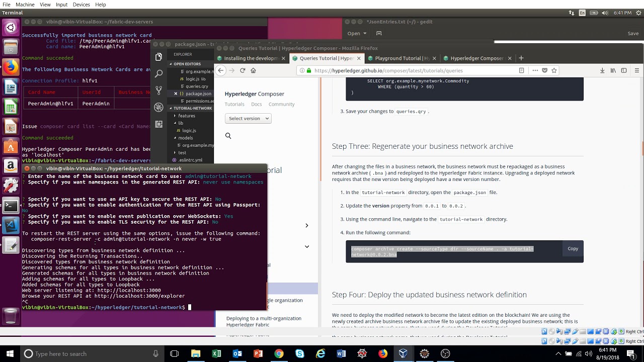Open Chrome from Windows taskbar

point(279,353)
